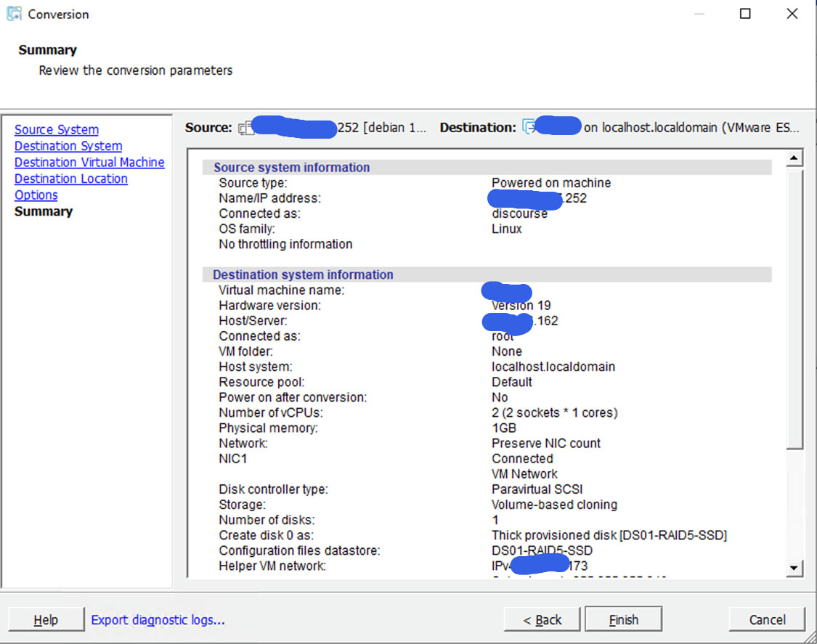Click the 'Disk controller type:' label
The image size is (817, 644).
(274, 489)
